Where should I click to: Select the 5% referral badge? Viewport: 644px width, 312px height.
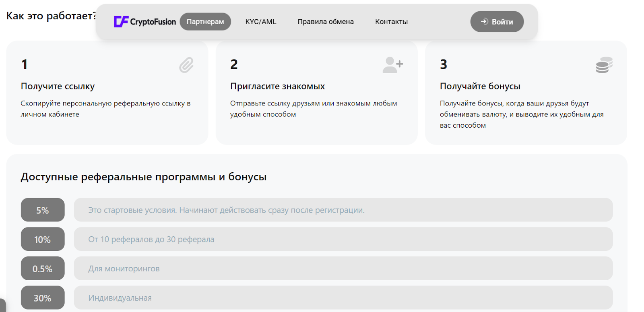pos(43,210)
